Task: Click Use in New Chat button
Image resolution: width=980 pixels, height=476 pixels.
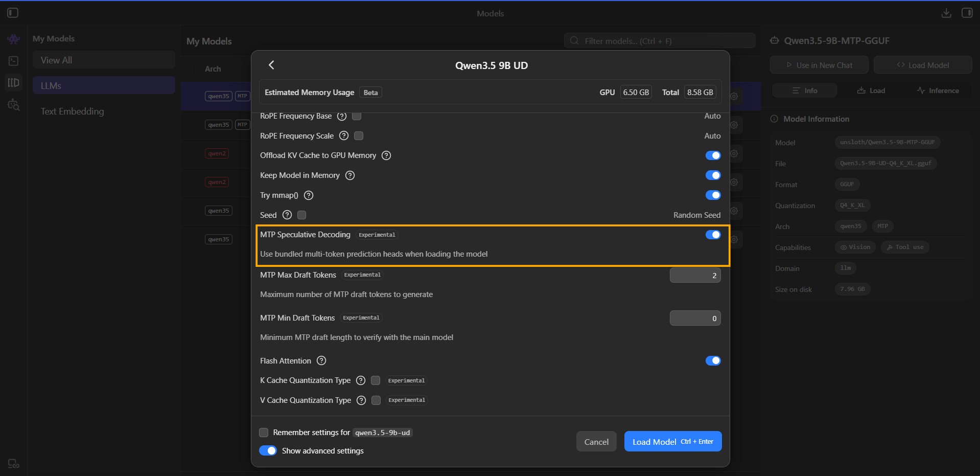Action: click(819, 65)
